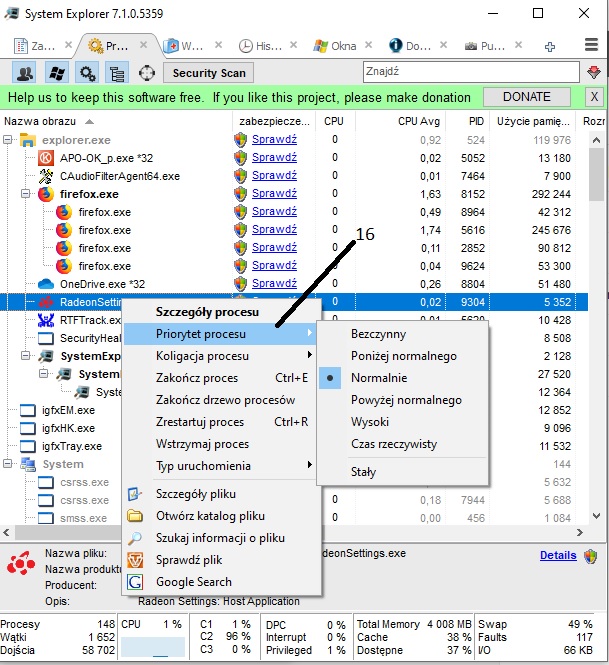Click the horizontal scrollbar right arrow

[580, 532]
